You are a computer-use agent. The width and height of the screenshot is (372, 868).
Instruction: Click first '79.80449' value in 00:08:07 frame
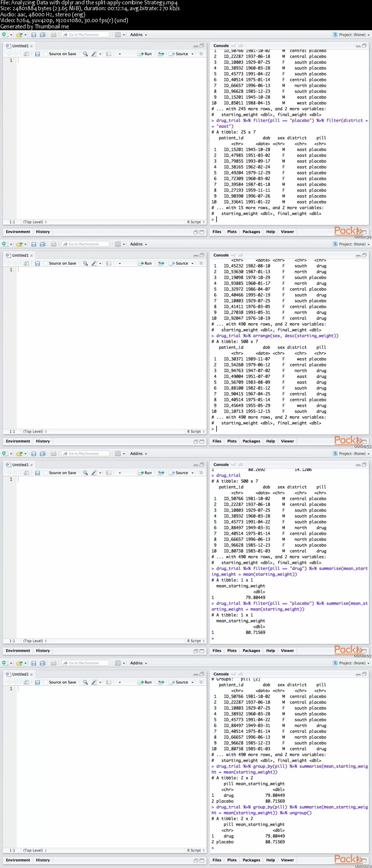(255, 597)
